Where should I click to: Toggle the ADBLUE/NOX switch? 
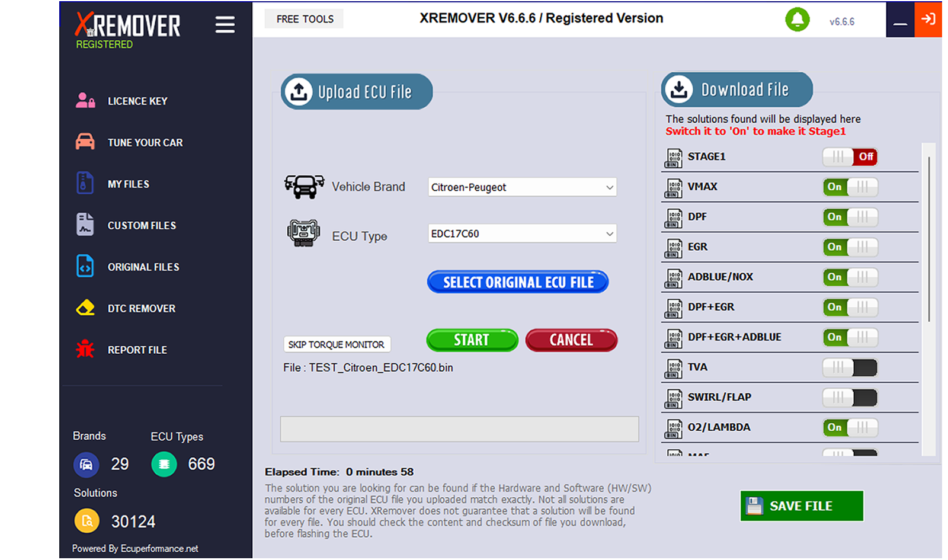pos(850,277)
